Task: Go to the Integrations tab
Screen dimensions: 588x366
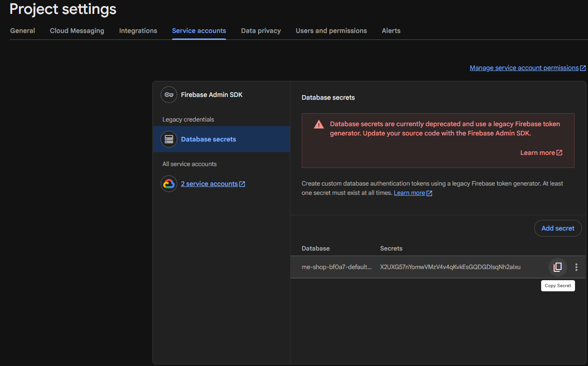Action: (x=138, y=31)
